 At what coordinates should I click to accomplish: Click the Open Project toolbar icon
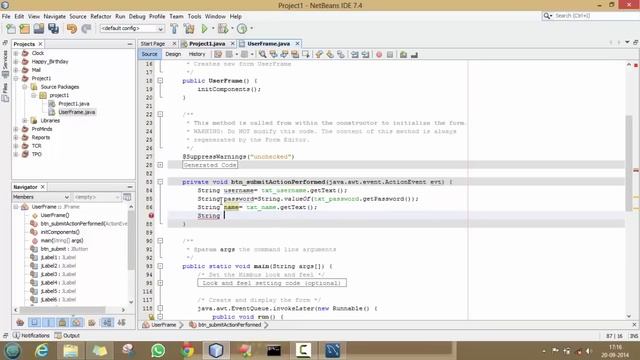[x=39, y=29]
